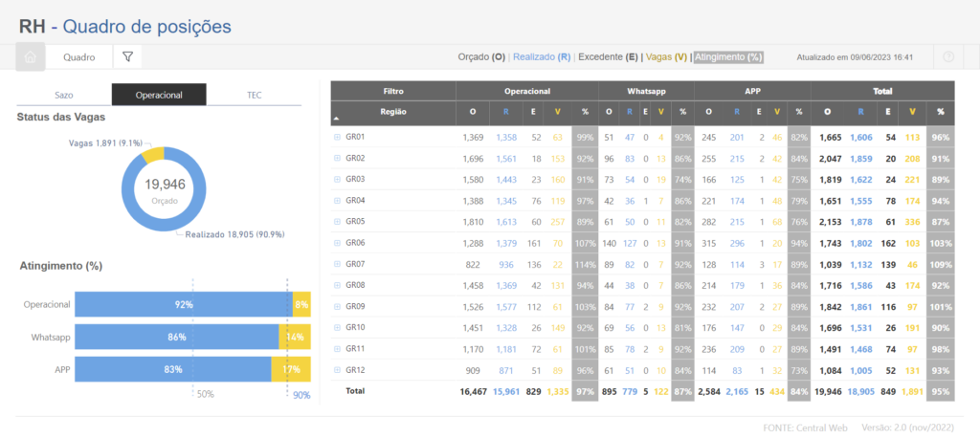
Task: Expand the GR12 row
Action: click(338, 370)
